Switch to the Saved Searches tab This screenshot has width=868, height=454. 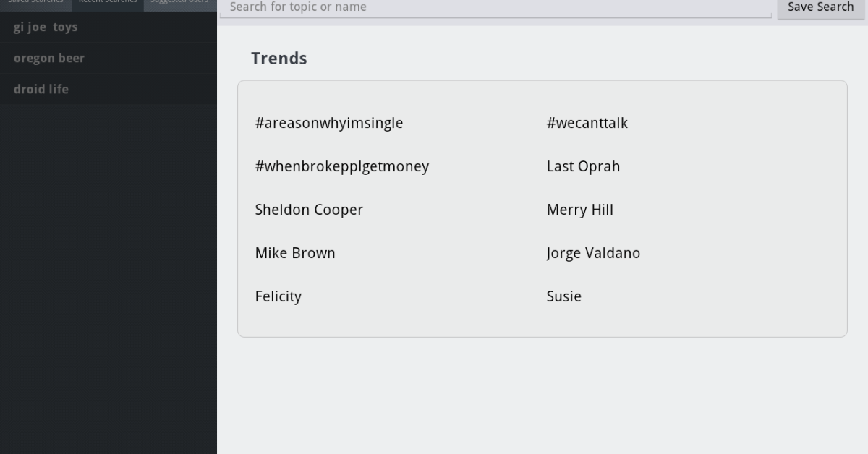click(x=35, y=4)
